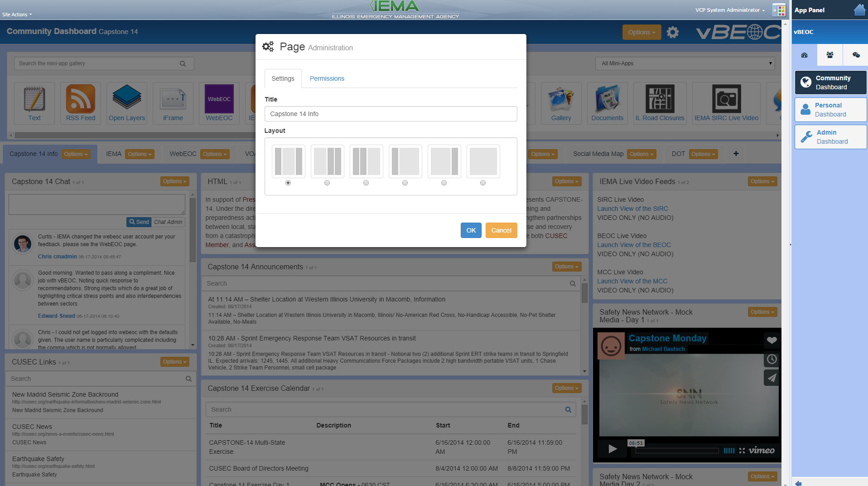Click the App Panel grid icon
Viewport: 868px width, 486px height.
(779, 10)
